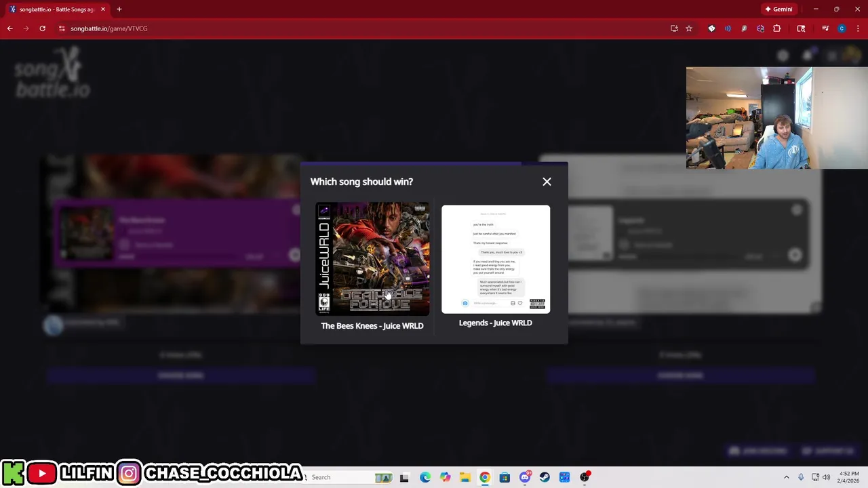Open the blue grid app on taskbar
The height and width of the screenshot is (488, 868).
tap(564, 477)
